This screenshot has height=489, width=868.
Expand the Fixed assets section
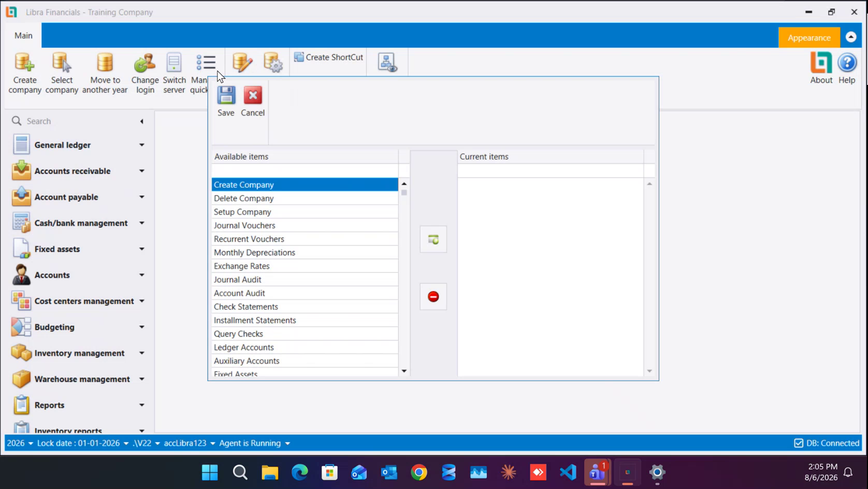(141, 249)
